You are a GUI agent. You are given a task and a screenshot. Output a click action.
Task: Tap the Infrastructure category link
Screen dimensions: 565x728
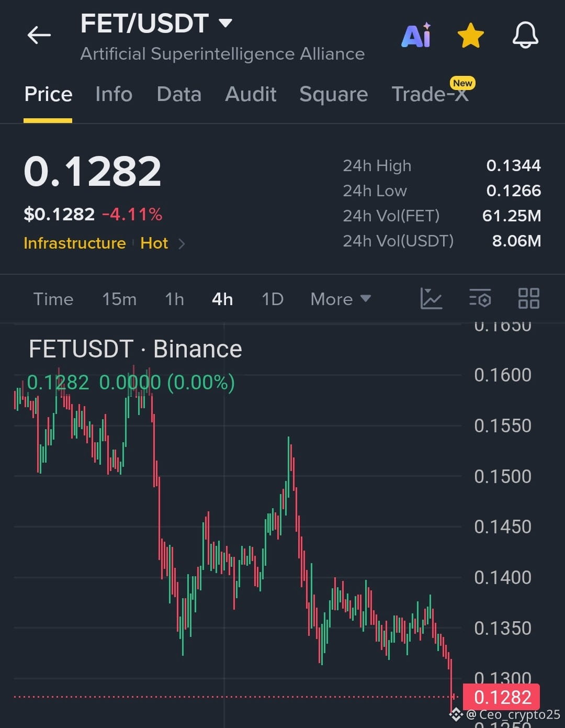[74, 243]
